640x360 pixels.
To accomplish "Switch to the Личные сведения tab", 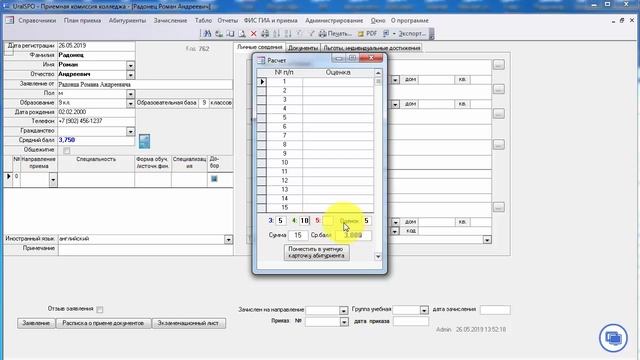I will coord(260,47).
